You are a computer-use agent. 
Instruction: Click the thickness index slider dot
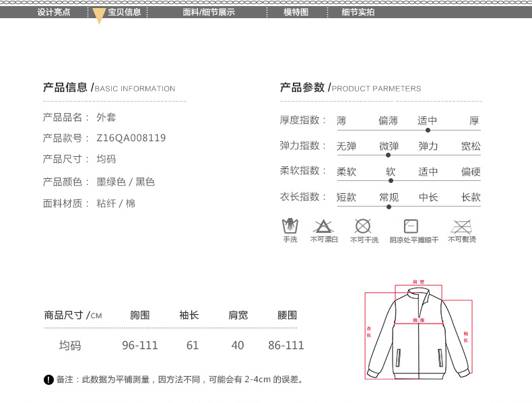[x=428, y=130]
